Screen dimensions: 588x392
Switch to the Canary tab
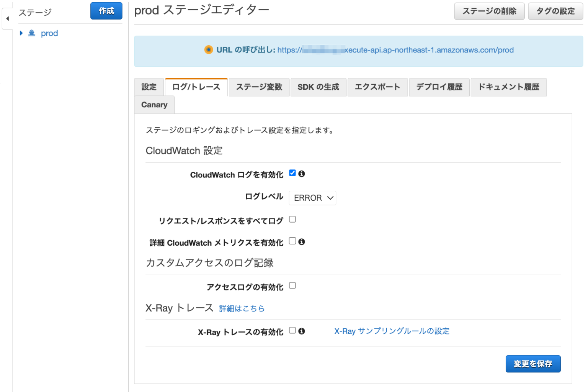(154, 105)
